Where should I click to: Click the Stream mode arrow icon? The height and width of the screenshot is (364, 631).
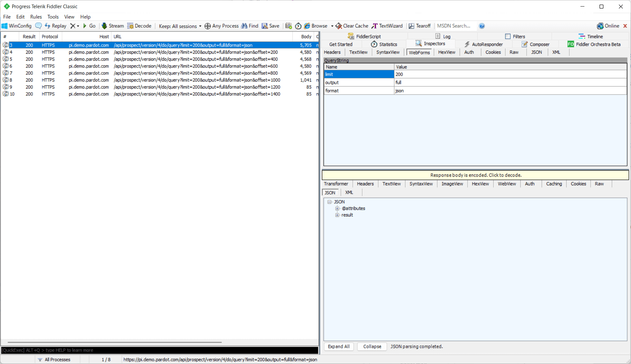click(x=104, y=26)
